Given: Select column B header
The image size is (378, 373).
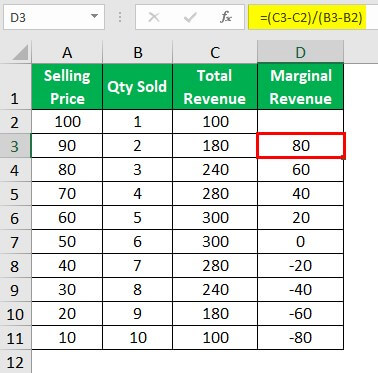Looking at the screenshot, I should tap(138, 52).
